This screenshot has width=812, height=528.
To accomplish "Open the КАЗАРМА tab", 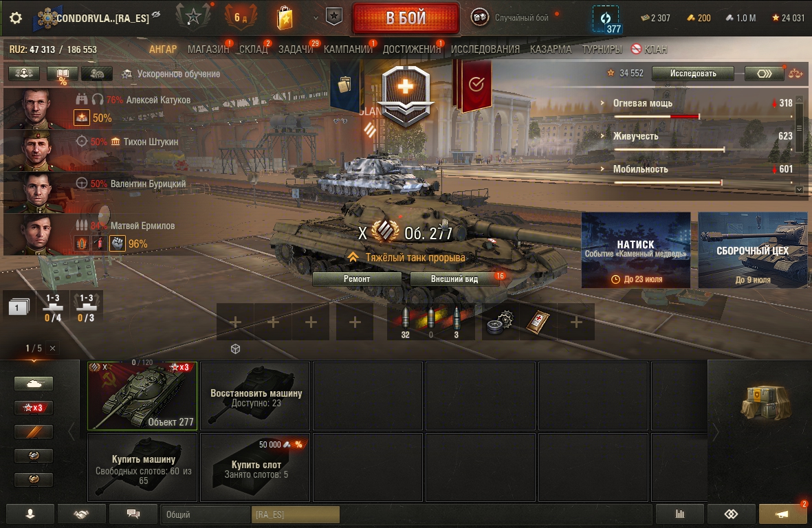I will tap(551, 49).
